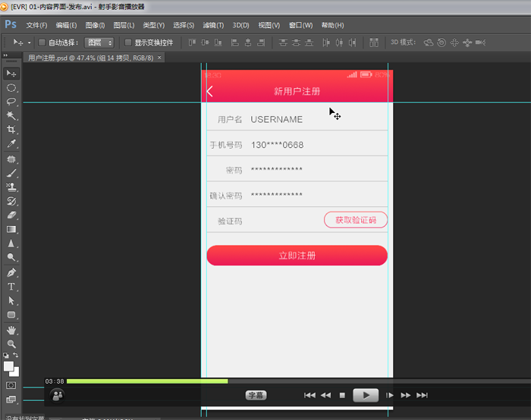Swap foreground and background colors

16,355
